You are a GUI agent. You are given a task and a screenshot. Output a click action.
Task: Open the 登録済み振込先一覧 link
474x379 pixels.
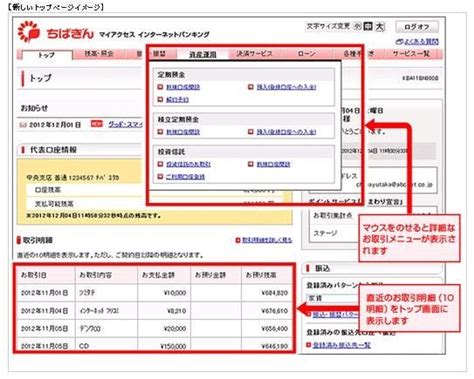pyautogui.click(x=341, y=345)
